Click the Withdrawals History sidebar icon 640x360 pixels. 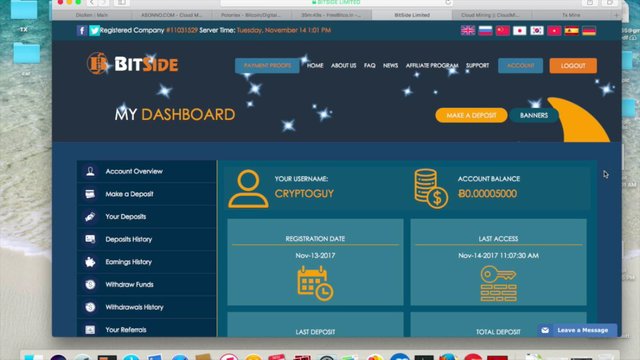coord(90,307)
